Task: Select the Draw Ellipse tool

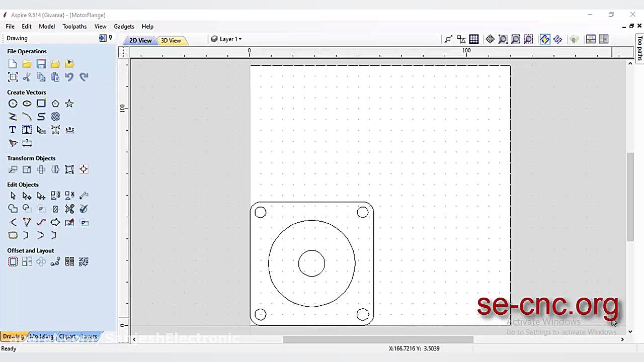Action: coord(27,104)
